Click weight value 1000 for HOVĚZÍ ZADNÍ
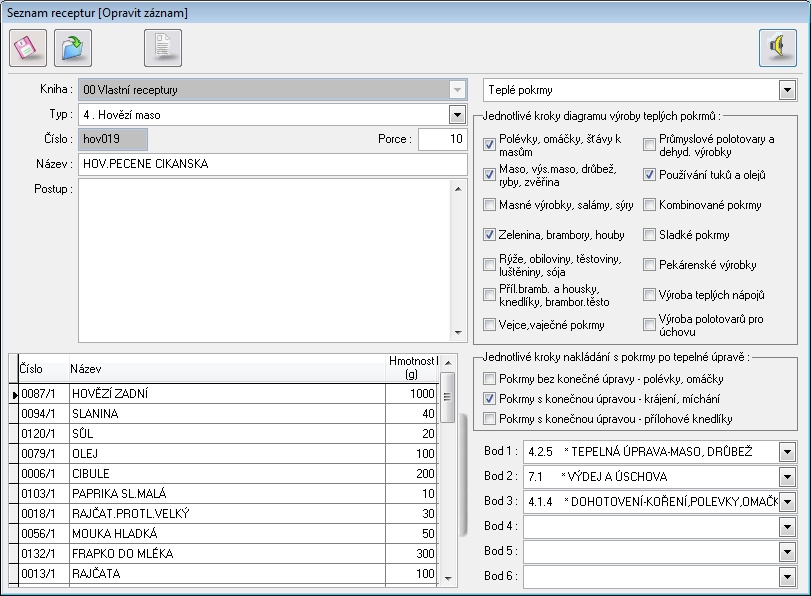 click(412, 394)
